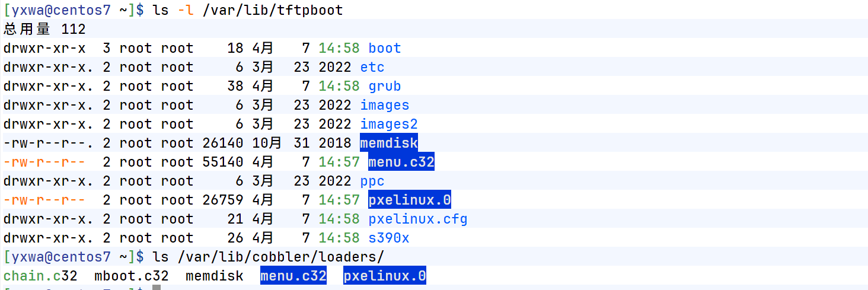Image resolution: width=868 pixels, height=290 pixels.
Task: Click orange permissions string of menu.c32 row
Action: point(44,162)
